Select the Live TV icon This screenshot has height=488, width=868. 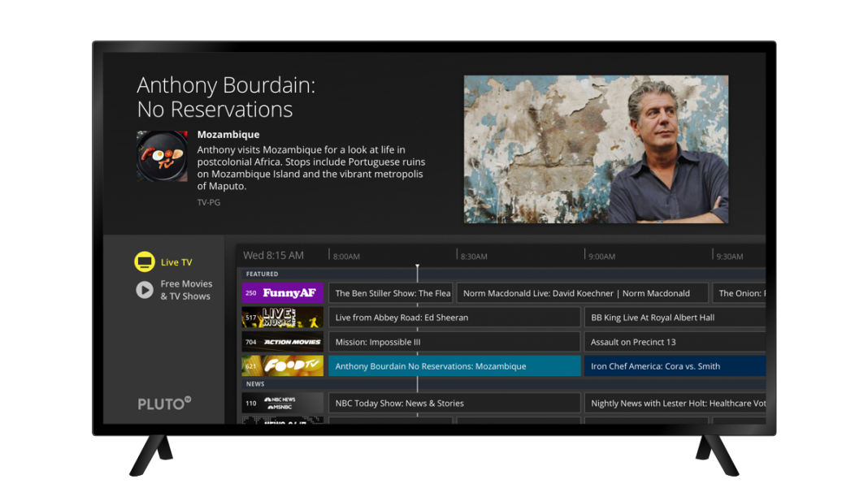[145, 261]
